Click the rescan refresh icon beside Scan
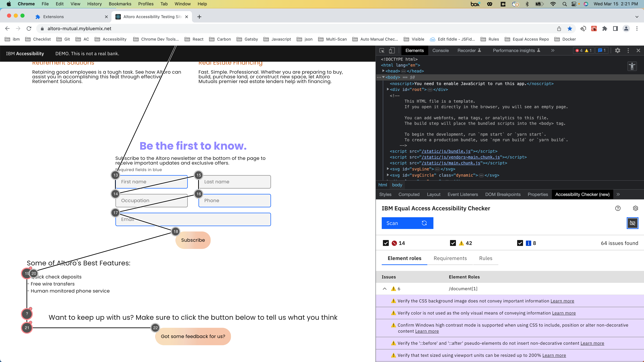The height and width of the screenshot is (362, 644). 424,223
